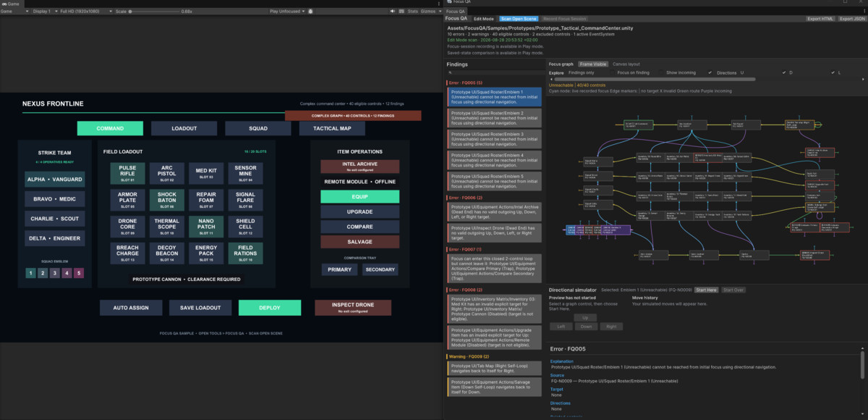
Task: Mute audio in the Game view
Action: 393,12
